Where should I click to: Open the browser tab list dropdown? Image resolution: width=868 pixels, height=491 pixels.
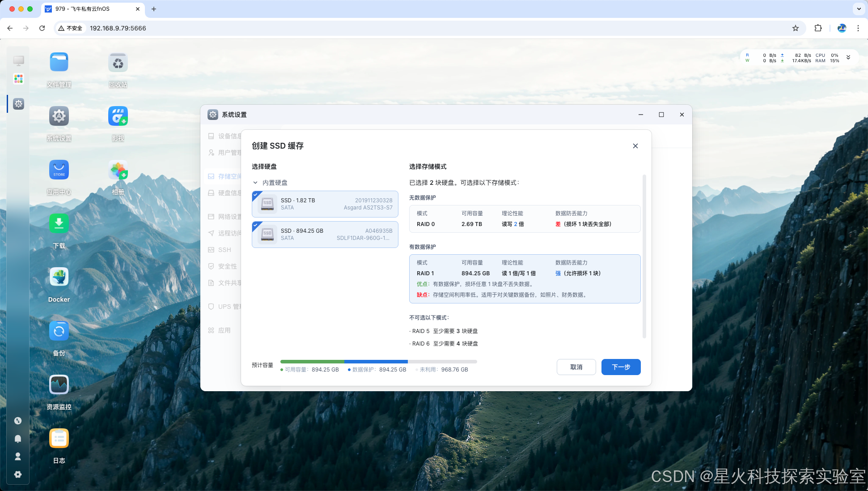(x=859, y=9)
